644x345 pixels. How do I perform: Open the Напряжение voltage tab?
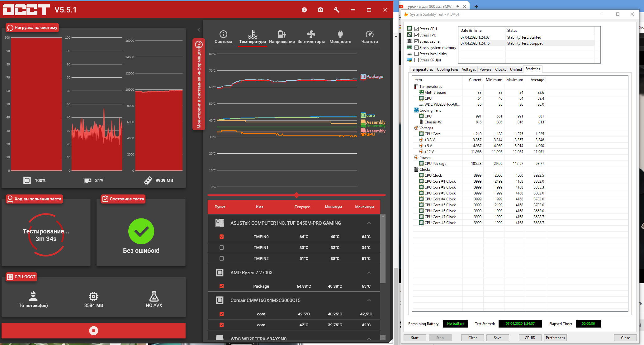[282, 37]
